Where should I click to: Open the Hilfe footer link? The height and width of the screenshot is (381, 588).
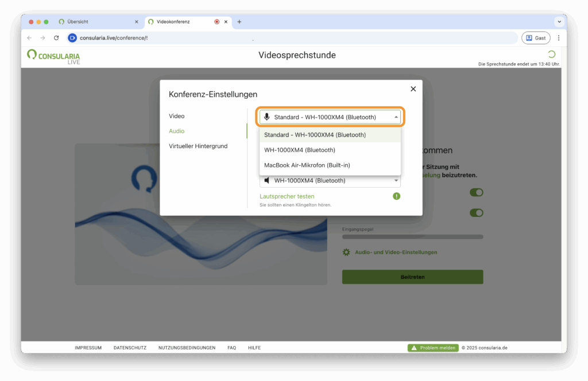click(254, 348)
